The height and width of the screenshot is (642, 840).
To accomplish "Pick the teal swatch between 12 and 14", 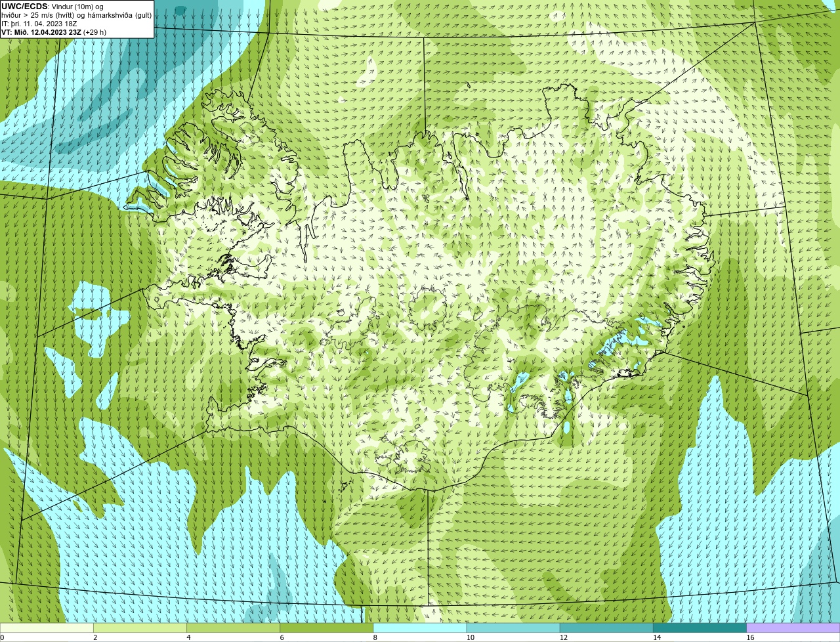I will 606,628.
